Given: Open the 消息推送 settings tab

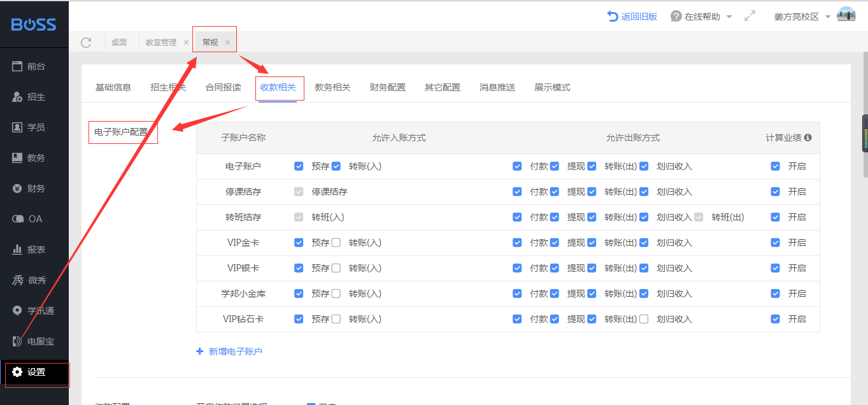Looking at the screenshot, I should pyautogui.click(x=497, y=87).
